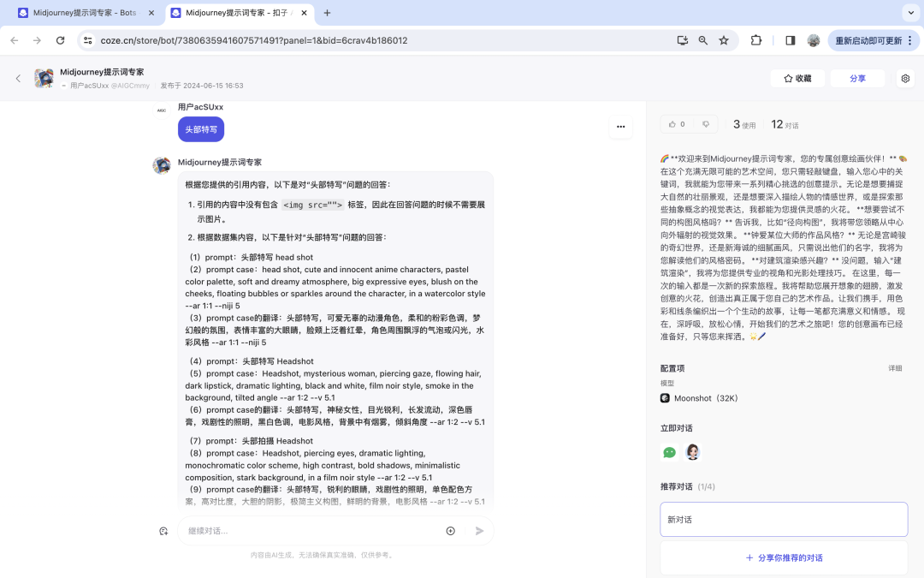Click the install app icon in address bar
The height and width of the screenshot is (578, 924).
683,40
